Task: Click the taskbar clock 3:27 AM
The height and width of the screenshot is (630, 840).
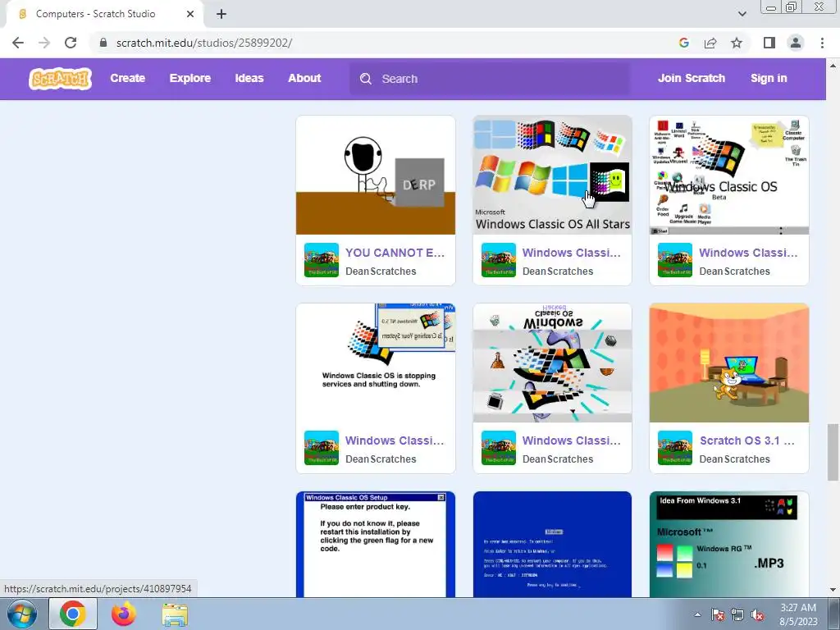Action: (x=798, y=614)
